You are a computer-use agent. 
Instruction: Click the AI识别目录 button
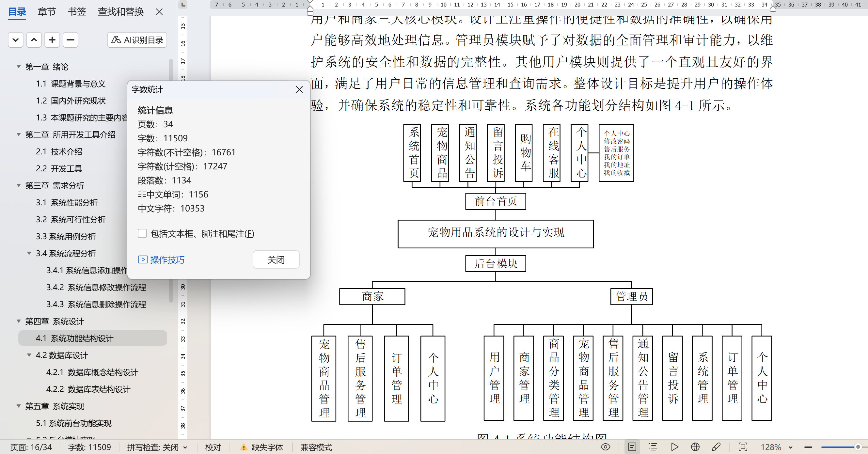click(x=137, y=40)
